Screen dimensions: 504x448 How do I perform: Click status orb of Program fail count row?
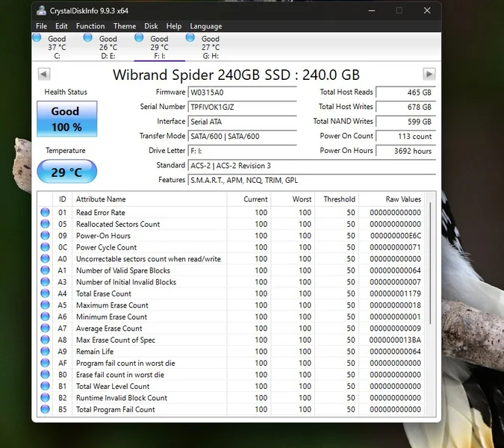[45, 363]
